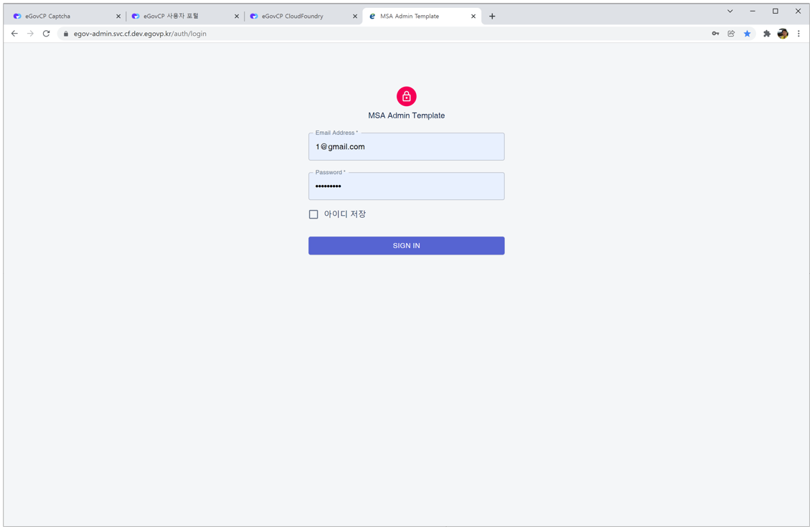The height and width of the screenshot is (529, 812).
Task: Click the site security padlock in the address bar
Action: 65,33
